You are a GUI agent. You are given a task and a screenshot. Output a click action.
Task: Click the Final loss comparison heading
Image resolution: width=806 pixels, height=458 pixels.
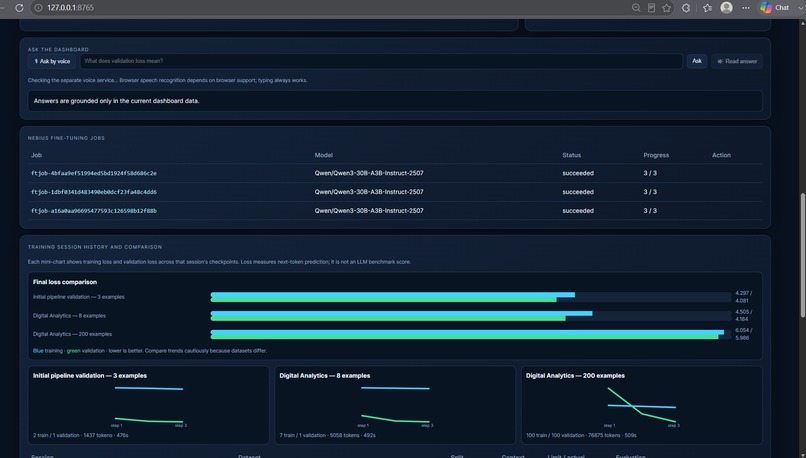[x=65, y=282]
